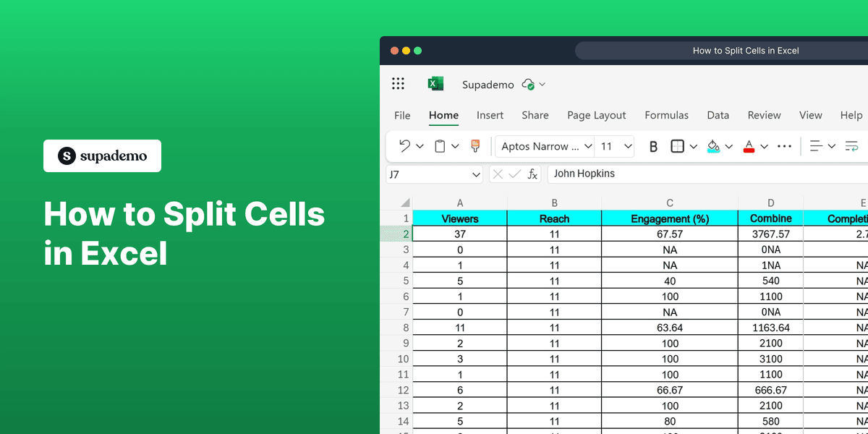The width and height of the screenshot is (868, 434).
Task: Apply the Fill Color tool
Action: click(x=713, y=145)
